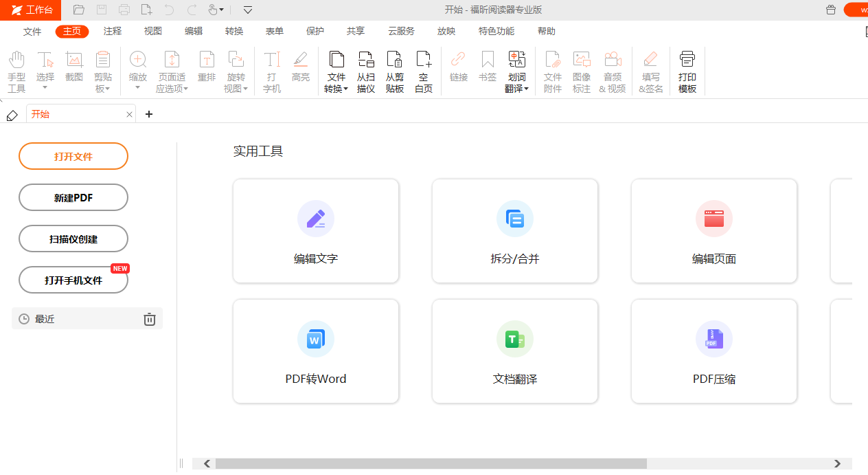The height and width of the screenshot is (475, 868).
Task: Click the horizontal scrollbar right arrow
Action: click(837, 464)
